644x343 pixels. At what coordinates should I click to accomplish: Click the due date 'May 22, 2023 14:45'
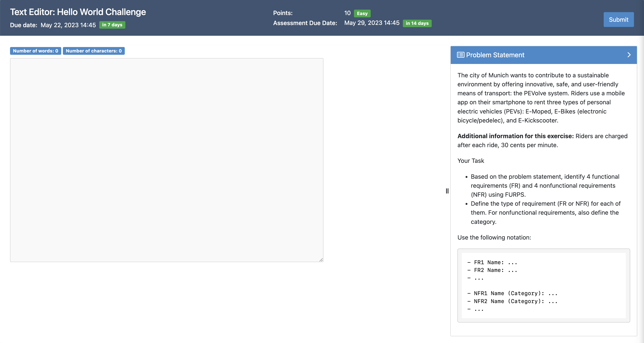click(x=68, y=25)
